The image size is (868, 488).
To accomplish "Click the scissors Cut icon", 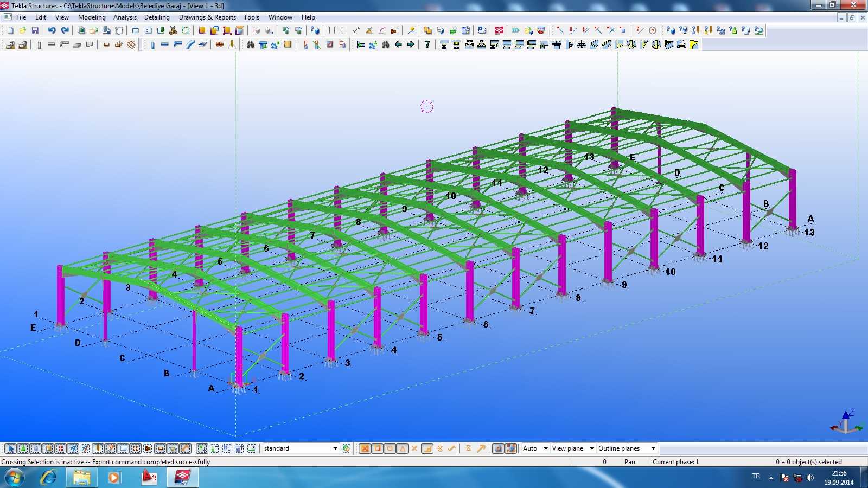I will pos(173,30).
